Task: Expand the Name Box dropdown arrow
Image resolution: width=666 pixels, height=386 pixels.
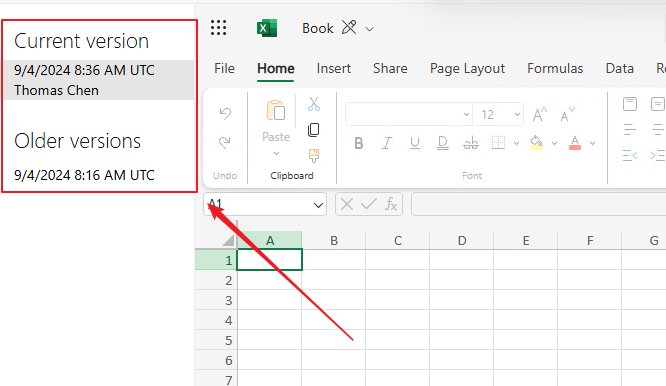Action: click(318, 205)
